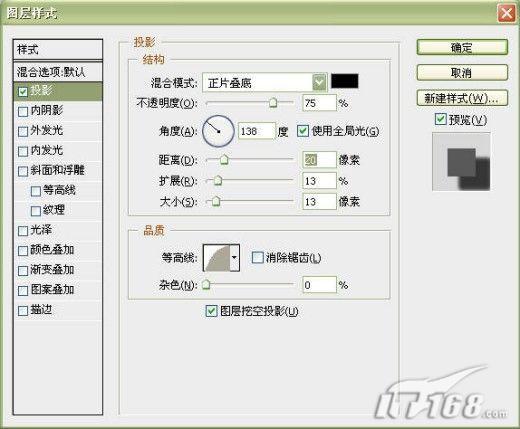Image resolution: width=520 pixels, height=429 pixels.
Task: Select 混合选项:默认 blending options entry
Action: (x=58, y=72)
